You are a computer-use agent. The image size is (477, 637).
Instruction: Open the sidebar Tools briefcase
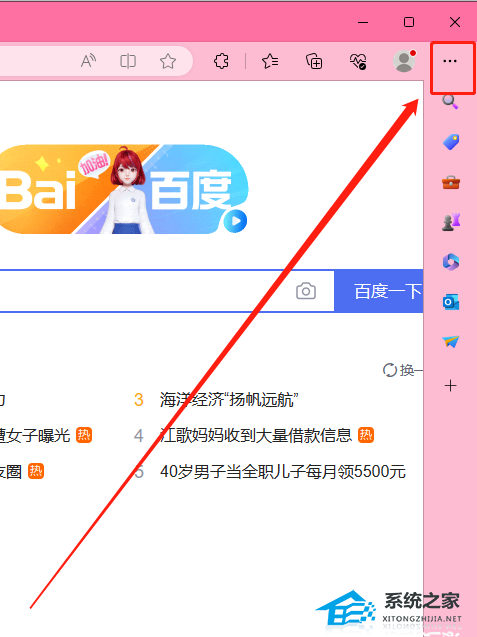click(x=451, y=182)
